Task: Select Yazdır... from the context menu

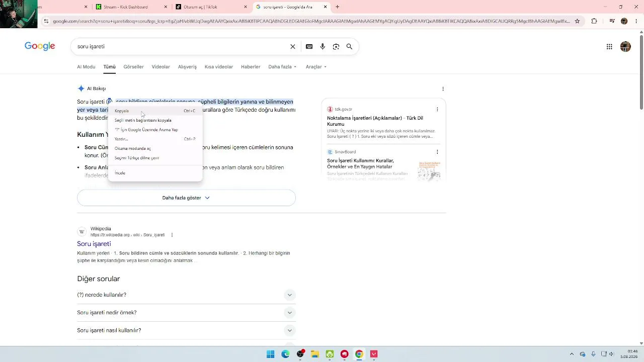Action: click(x=155, y=139)
